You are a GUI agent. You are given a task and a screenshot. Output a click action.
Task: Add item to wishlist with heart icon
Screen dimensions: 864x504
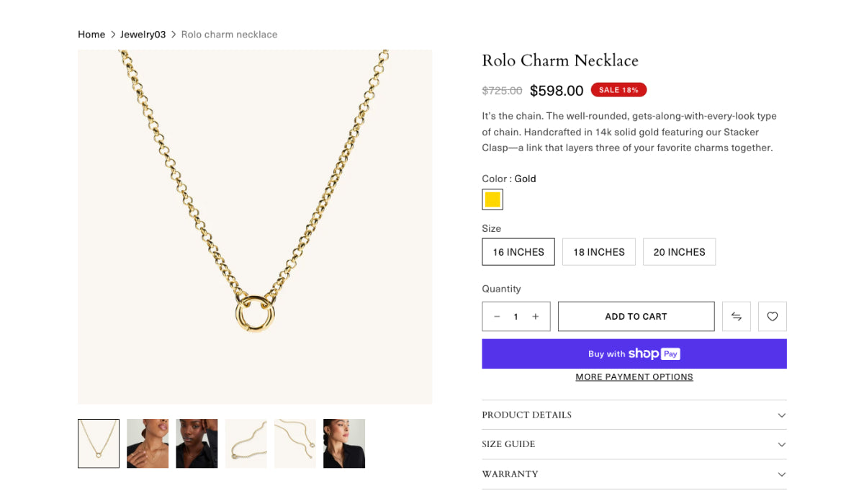[x=772, y=317]
